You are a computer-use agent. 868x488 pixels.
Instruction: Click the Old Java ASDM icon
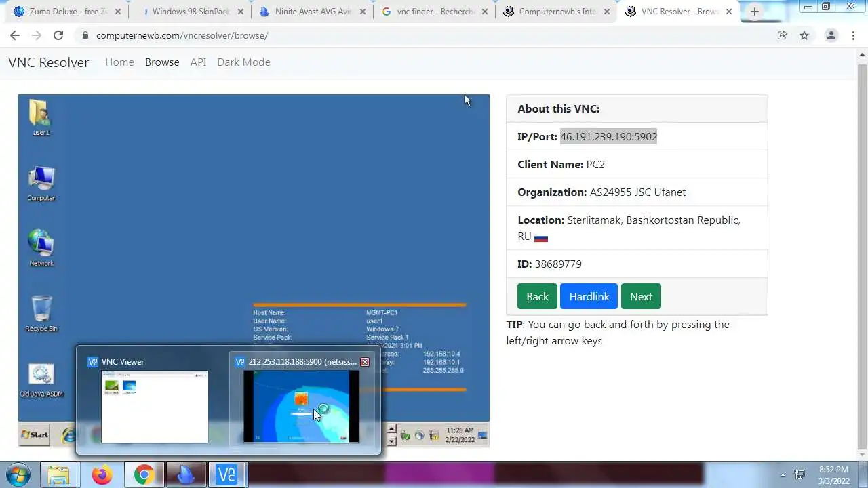[x=41, y=380]
